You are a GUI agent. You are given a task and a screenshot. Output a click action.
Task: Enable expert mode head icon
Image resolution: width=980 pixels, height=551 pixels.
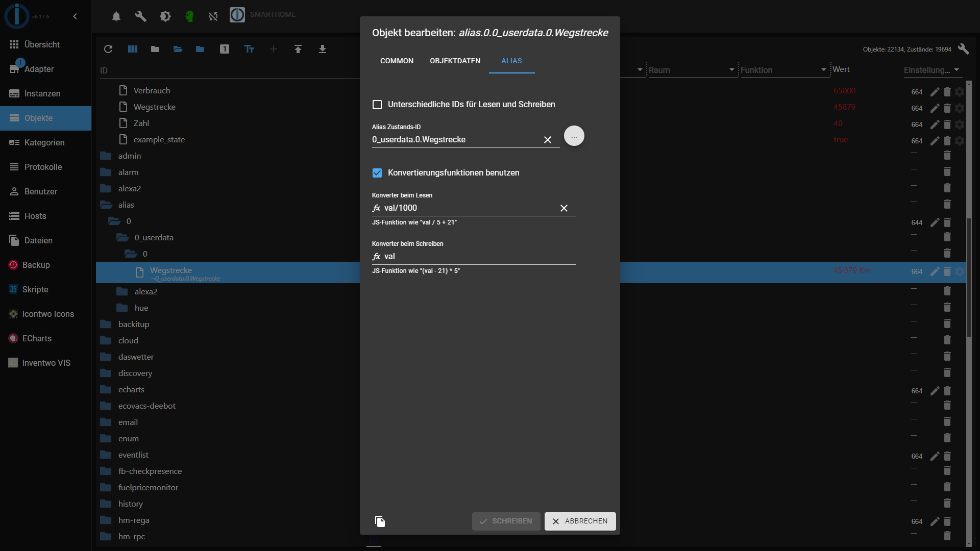click(x=189, y=16)
